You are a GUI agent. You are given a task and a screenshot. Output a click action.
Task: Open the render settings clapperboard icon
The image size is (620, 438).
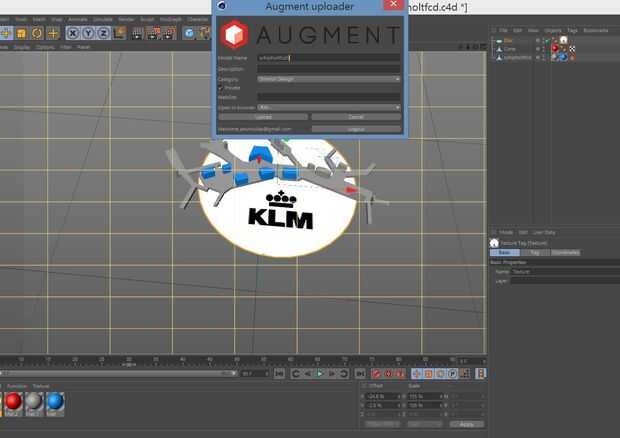tap(169, 34)
